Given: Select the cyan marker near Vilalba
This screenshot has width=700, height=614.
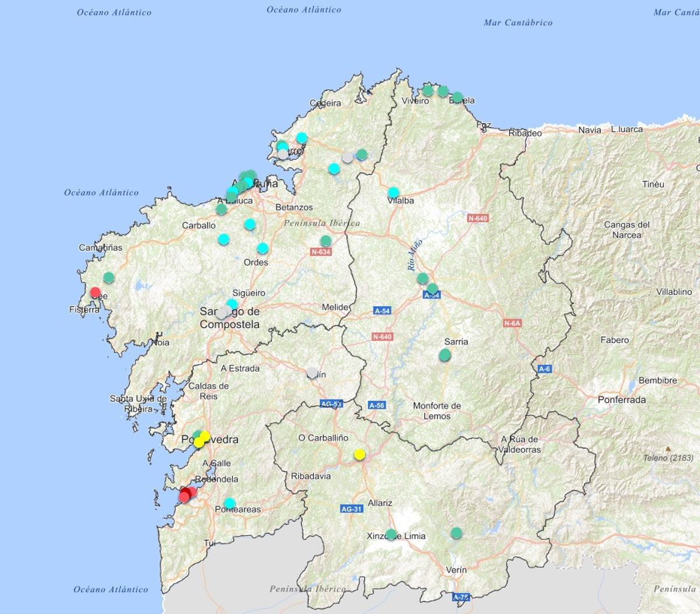Looking at the screenshot, I should 393,192.
